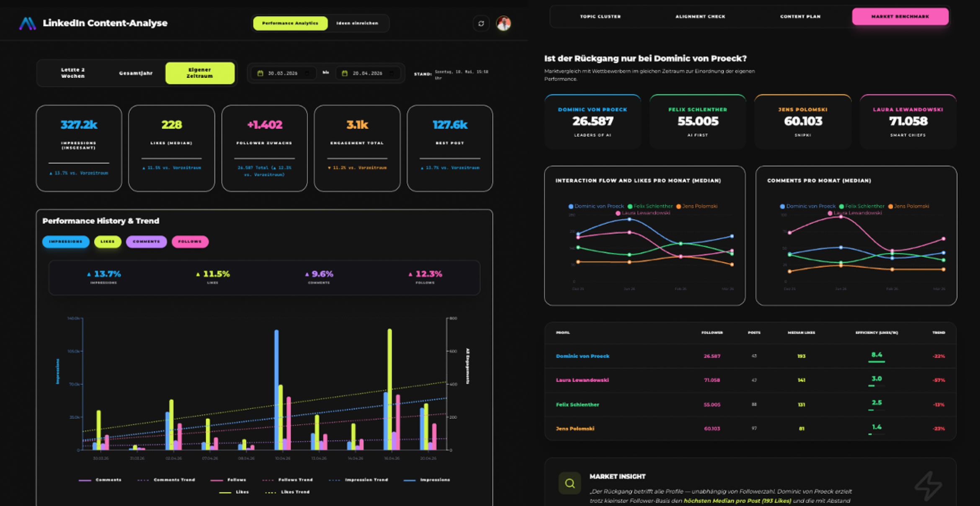The height and width of the screenshot is (506, 980).
Task: Toggle the blue Impressions filter pill
Action: tap(66, 242)
